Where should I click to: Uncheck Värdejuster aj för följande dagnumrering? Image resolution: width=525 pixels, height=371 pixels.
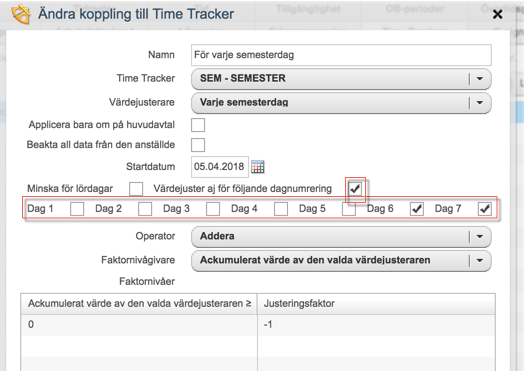coord(355,189)
